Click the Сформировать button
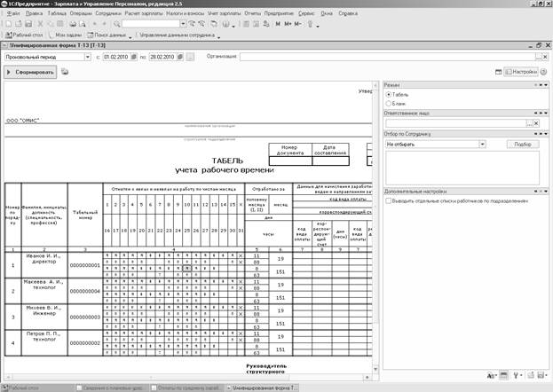 click(30, 72)
